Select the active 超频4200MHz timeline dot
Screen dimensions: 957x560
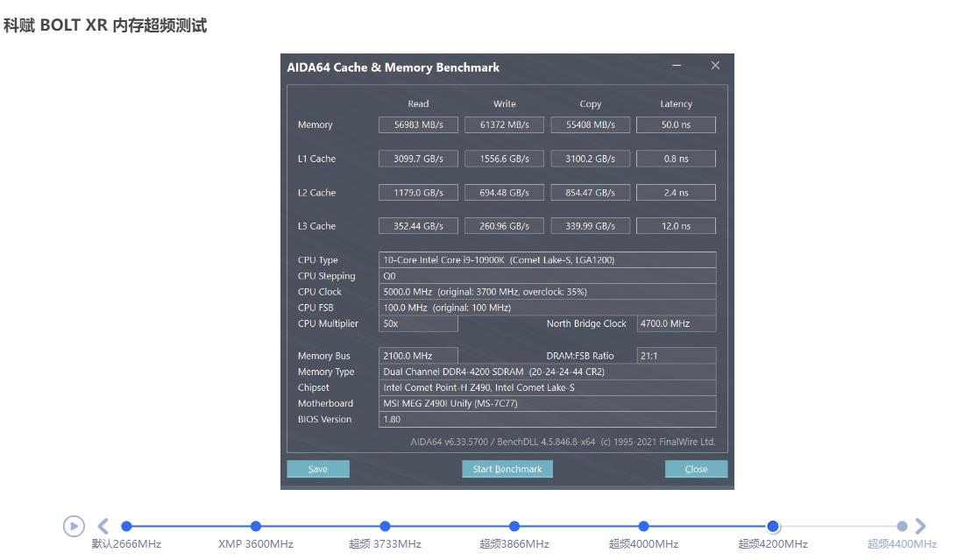click(773, 526)
